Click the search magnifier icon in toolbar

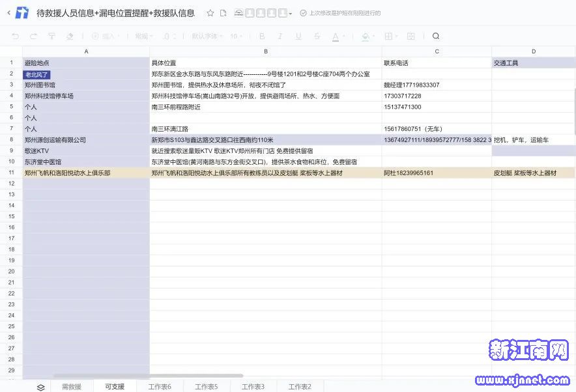click(436, 36)
